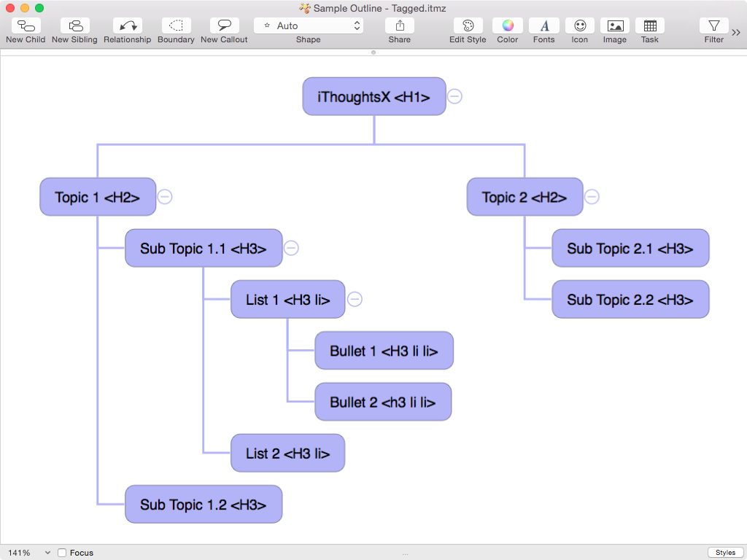Collapse List 1 branch
Screen dimensions: 747x560
click(x=355, y=299)
